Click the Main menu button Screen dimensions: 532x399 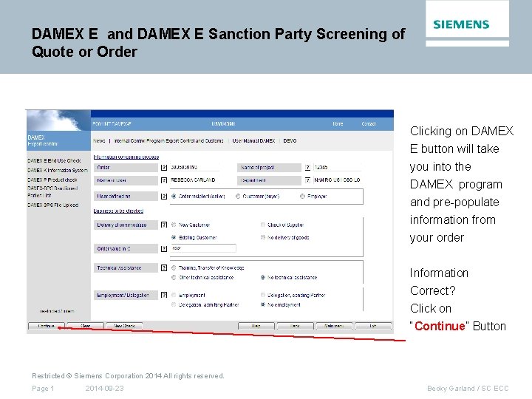(334, 326)
